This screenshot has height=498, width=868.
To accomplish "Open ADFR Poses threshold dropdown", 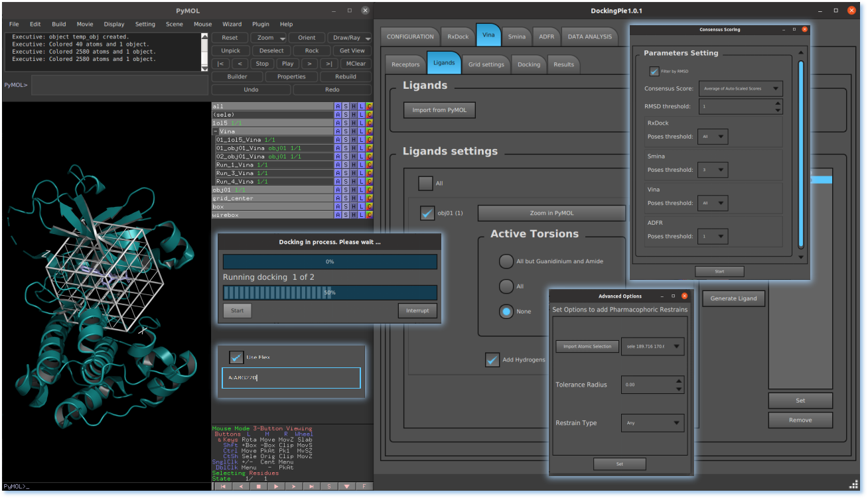I will [713, 236].
